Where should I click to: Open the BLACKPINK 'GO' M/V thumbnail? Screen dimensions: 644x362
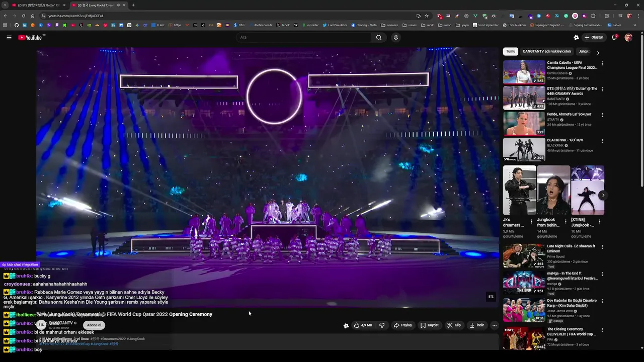pyautogui.click(x=524, y=149)
